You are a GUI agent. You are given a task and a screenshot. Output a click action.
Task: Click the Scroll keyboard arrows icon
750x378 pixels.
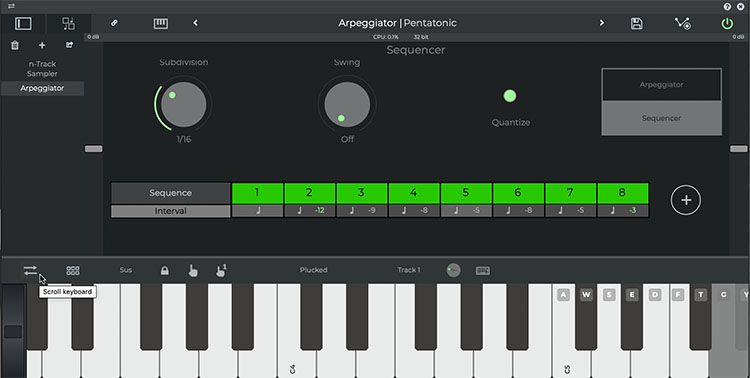click(x=31, y=271)
